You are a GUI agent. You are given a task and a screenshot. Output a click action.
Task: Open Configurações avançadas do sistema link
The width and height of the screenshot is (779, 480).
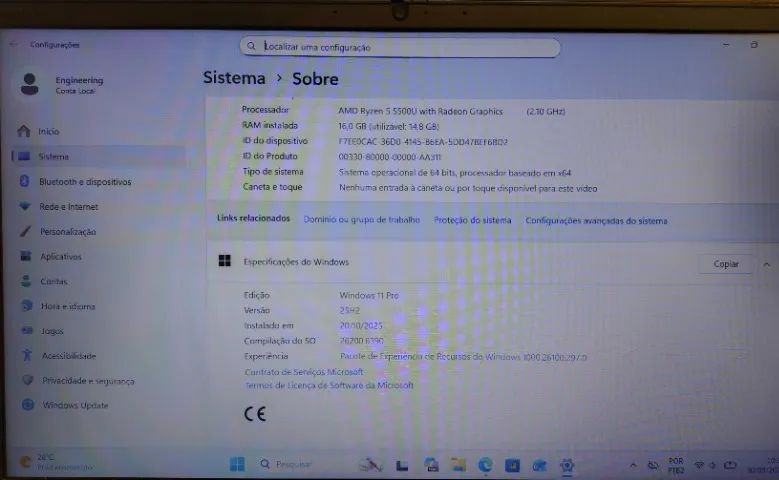pos(596,221)
